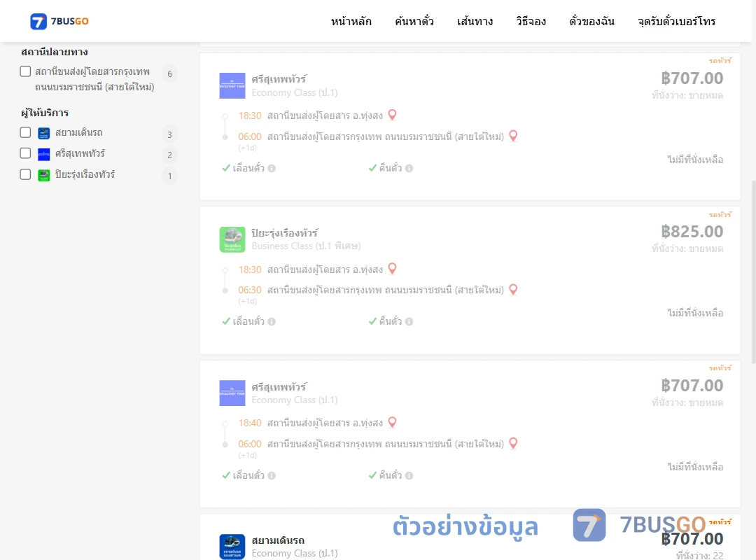Image resolution: width=756 pixels, height=560 pixels.
Task: Click ปิยะรุ่งเรืองทัวร์ logo in operator filter list
Action: pyautogui.click(x=44, y=175)
